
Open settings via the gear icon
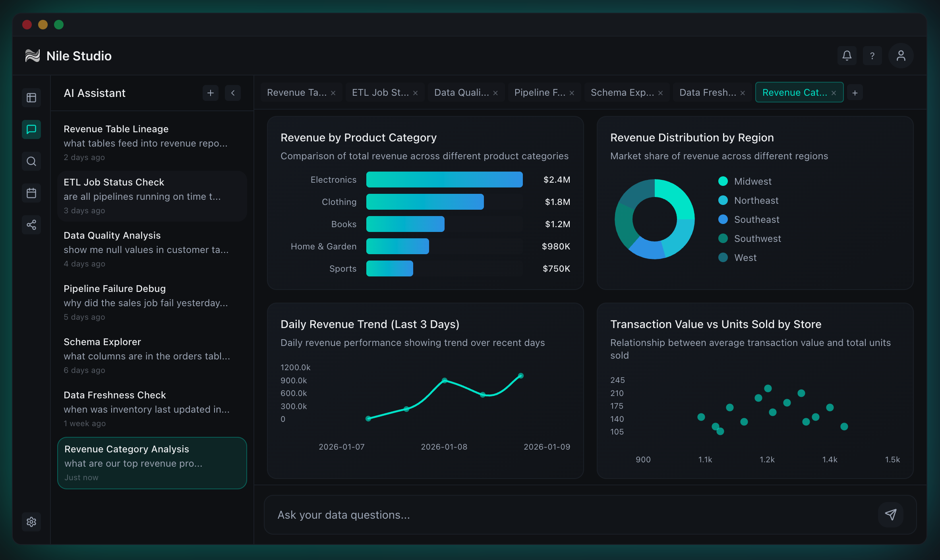[x=31, y=522]
